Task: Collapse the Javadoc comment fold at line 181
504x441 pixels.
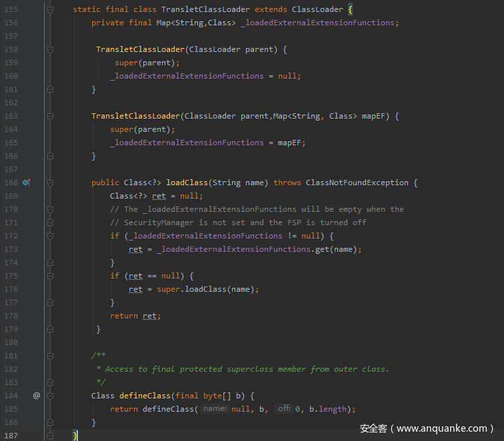Action: coord(51,356)
